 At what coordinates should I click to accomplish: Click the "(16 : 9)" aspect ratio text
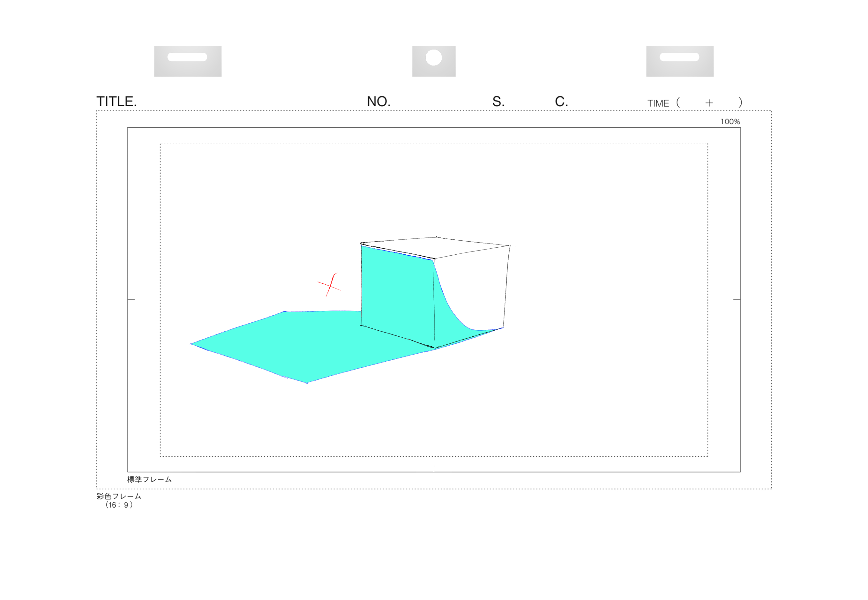(x=119, y=505)
